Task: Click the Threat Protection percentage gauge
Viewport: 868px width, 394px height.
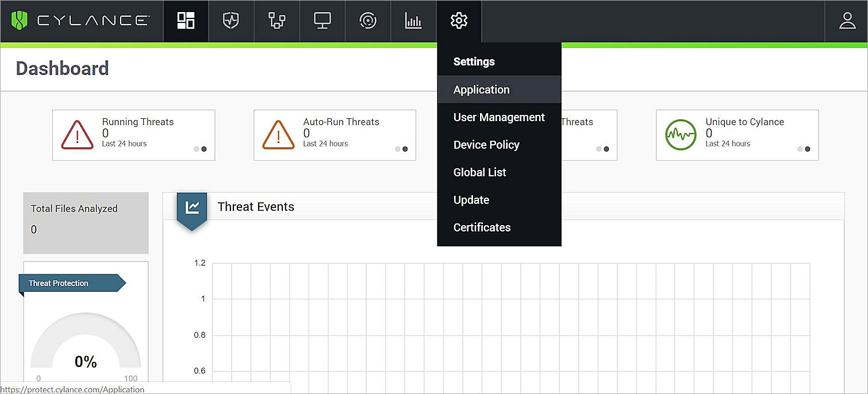Action: 85,345
